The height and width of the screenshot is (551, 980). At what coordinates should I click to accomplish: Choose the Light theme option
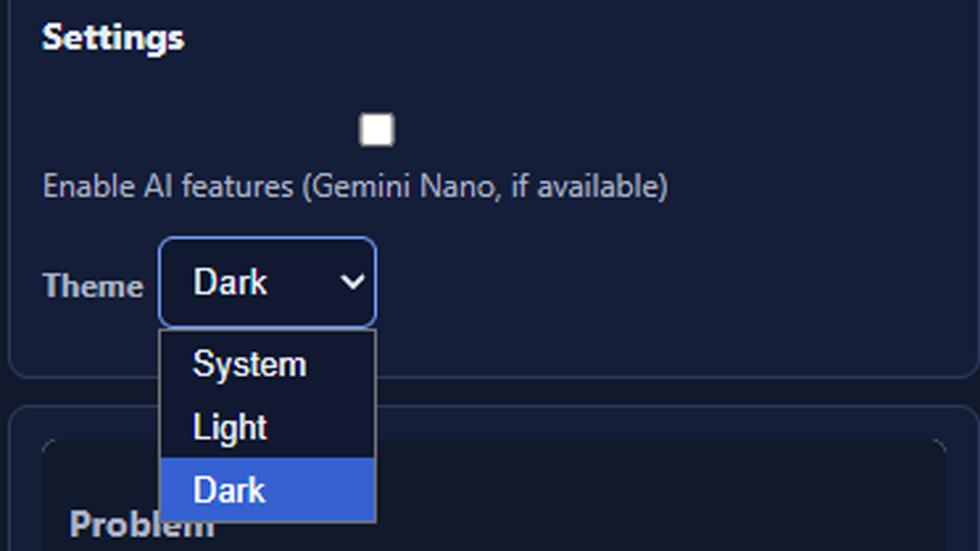click(267, 427)
